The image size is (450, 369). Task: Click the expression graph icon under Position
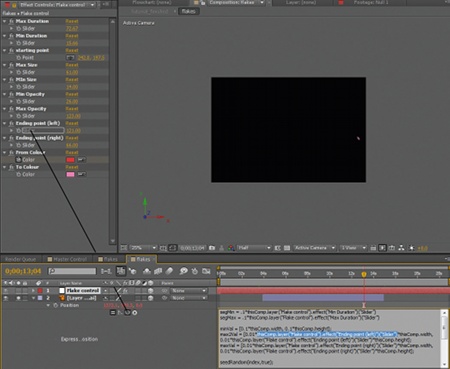coord(120,313)
